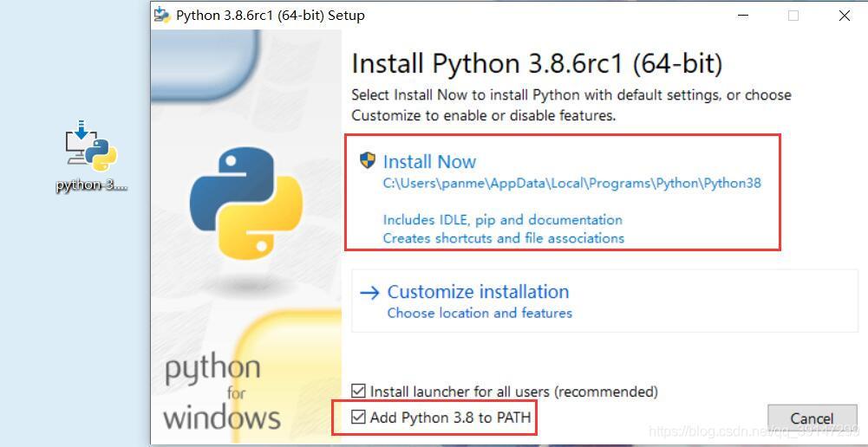Click 'Creates shortcuts and file associations' text
Viewport: 868px width, 447px height.
tap(504, 238)
